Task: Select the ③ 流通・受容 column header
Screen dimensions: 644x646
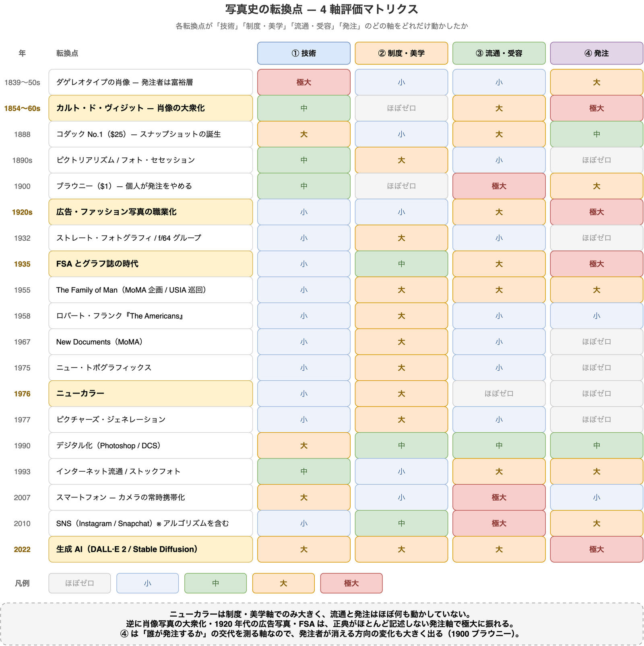Action: [499, 53]
